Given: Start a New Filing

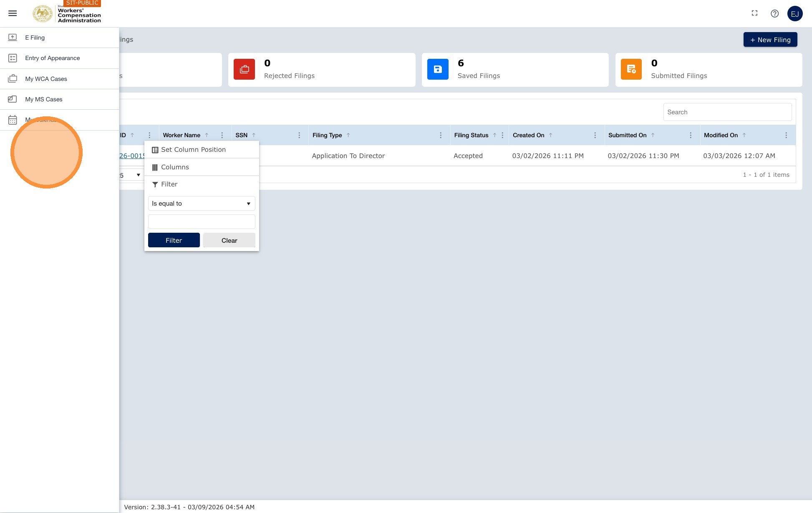Looking at the screenshot, I should coord(770,40).
